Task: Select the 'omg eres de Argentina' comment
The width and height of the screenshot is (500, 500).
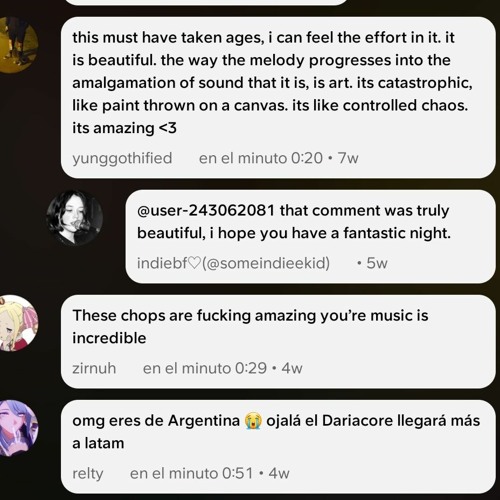Action: [x=278, y=447]
